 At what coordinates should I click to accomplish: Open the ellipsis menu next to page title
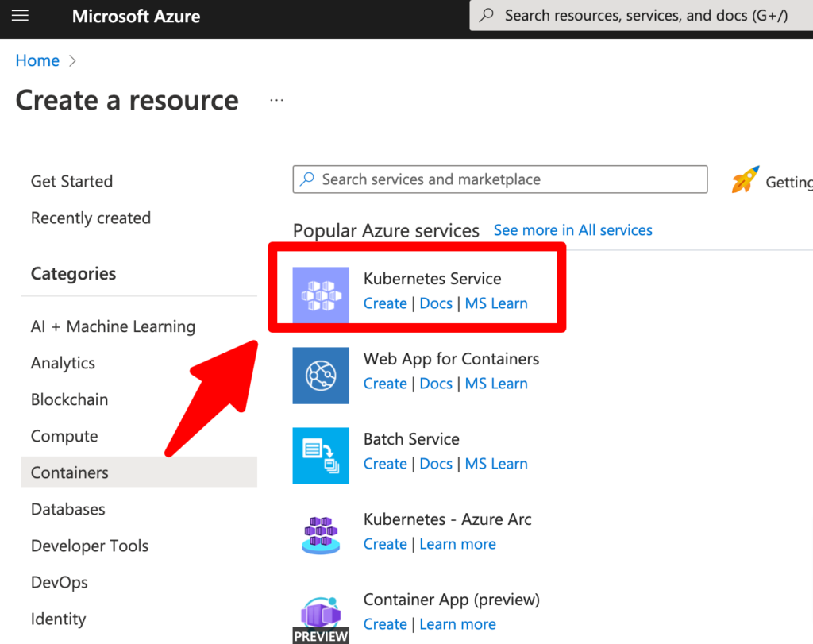276,99
